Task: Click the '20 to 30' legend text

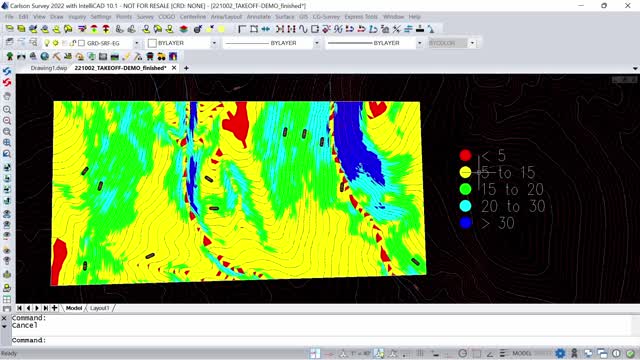Action: pyautogui.click(x=513, y=206)
